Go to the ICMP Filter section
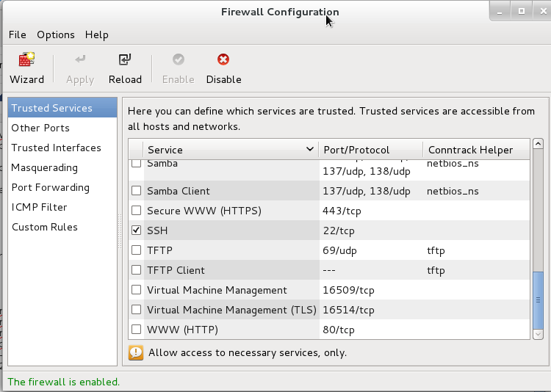Screen dimensions: 551x392 tap(39, 207)
